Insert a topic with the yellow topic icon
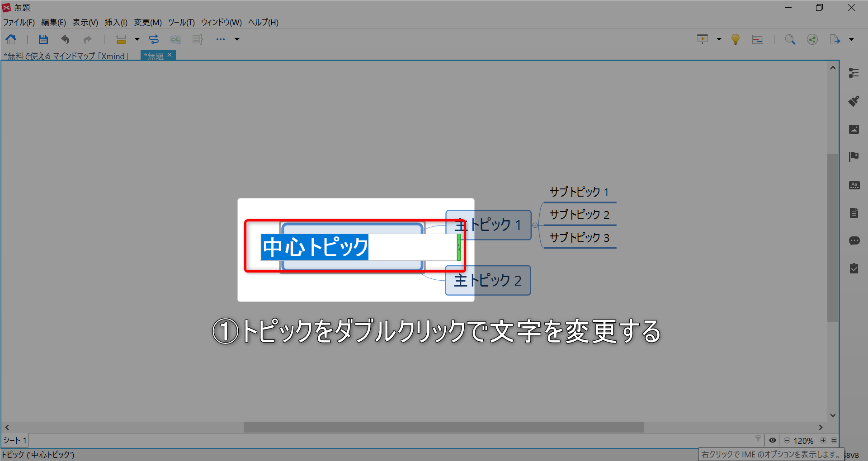The image size is (868, 461). pos(121,39)
